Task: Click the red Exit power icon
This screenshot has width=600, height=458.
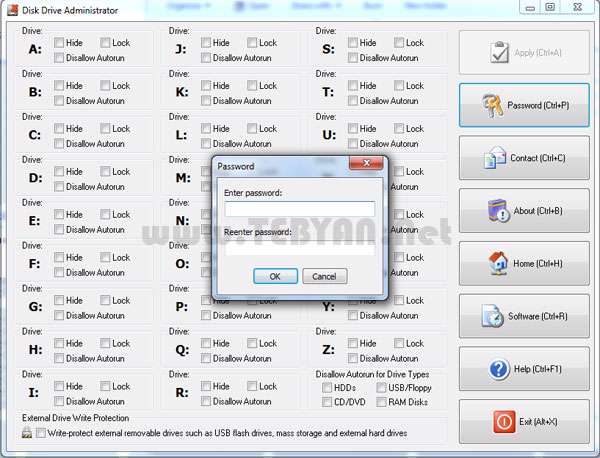Action: pyautogui.click(x=504, y=422)
